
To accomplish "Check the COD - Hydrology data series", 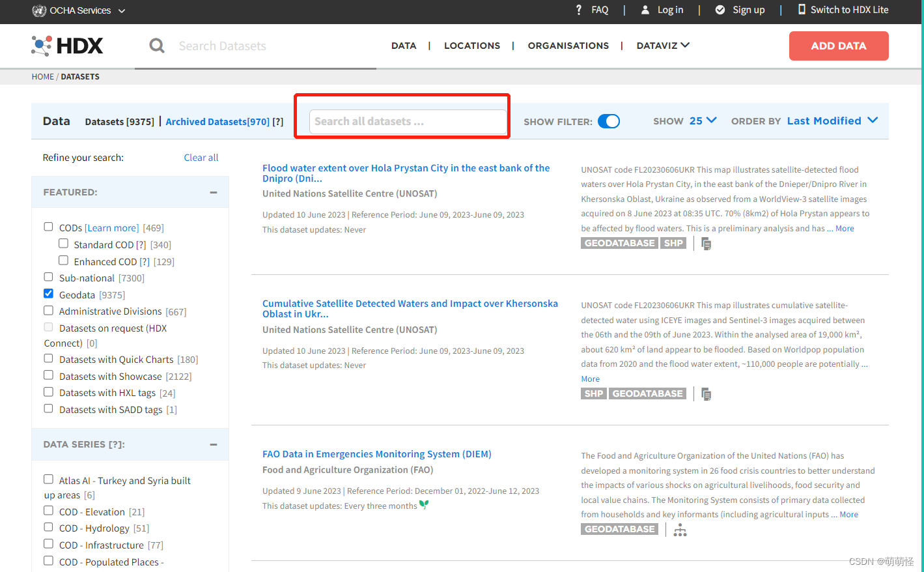I will point(48,527).
